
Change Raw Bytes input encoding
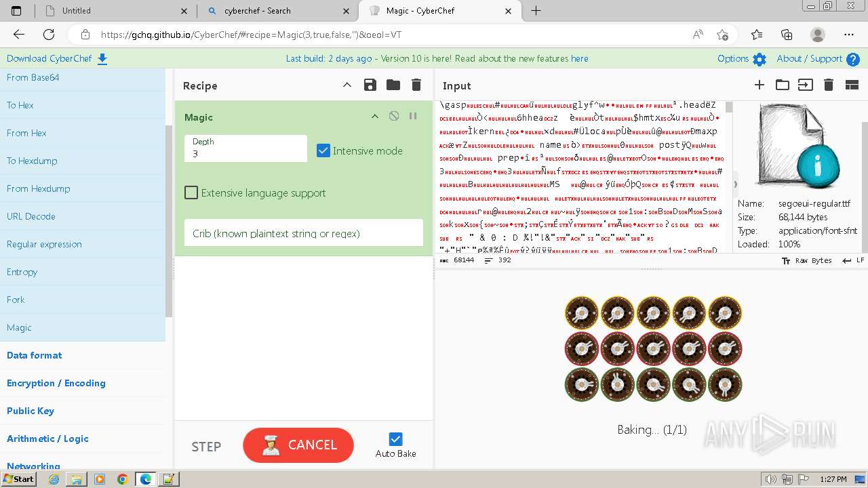(x=807, y=261)
